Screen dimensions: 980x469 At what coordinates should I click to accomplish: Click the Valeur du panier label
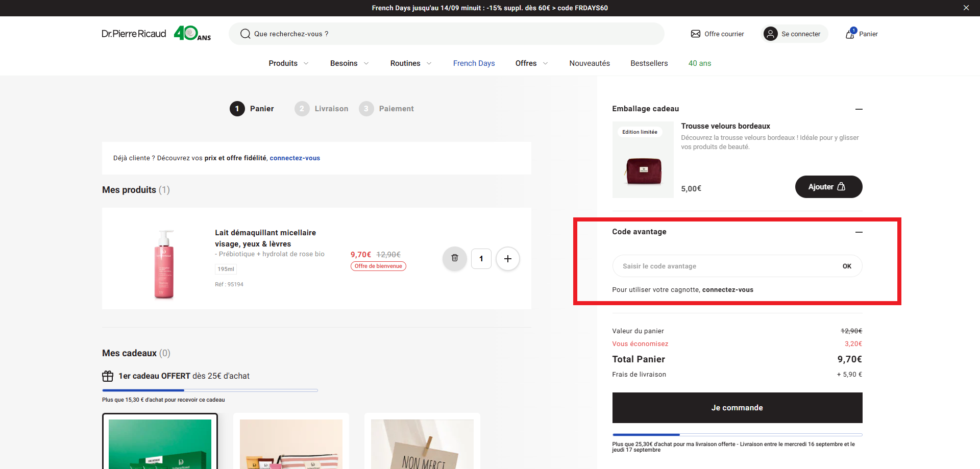click(x=638, y=331)
